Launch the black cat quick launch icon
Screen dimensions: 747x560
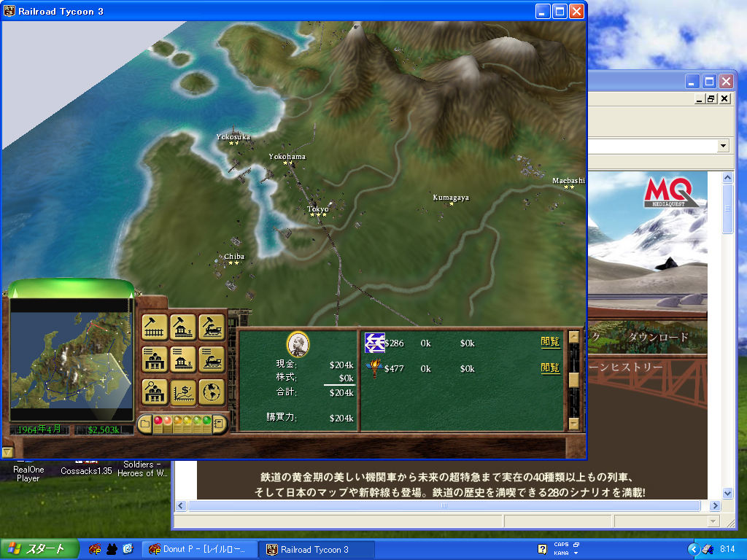112,549
